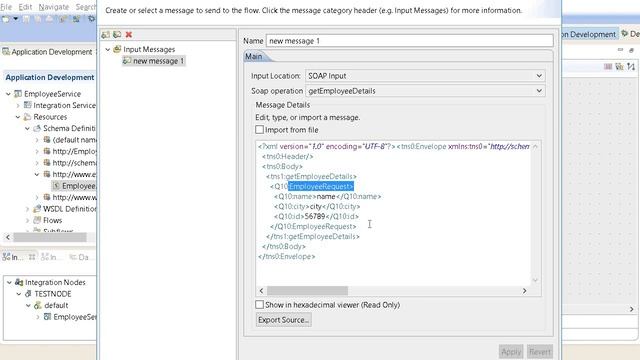
Task: Click the middle layout icon in editor toolbar
Action: pos(619,66)
